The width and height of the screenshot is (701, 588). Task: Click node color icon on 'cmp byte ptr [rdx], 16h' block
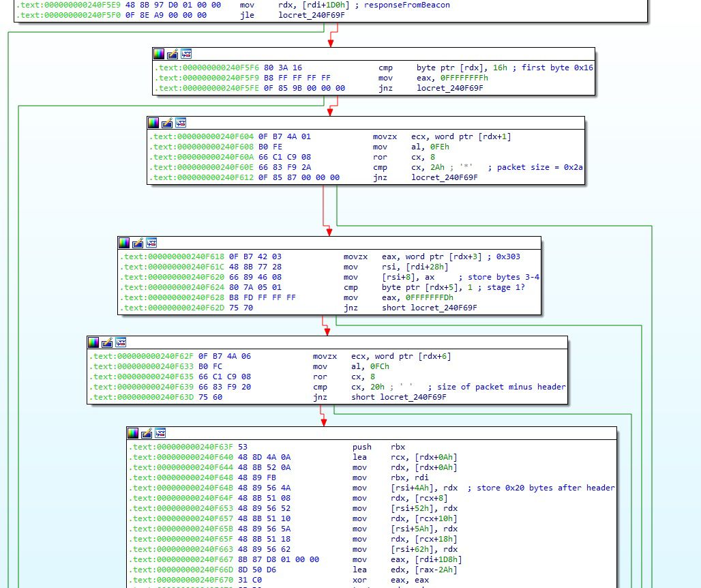coord(159,54)
